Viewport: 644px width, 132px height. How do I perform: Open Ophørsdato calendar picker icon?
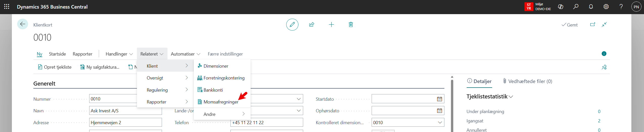tap(440, 111)
